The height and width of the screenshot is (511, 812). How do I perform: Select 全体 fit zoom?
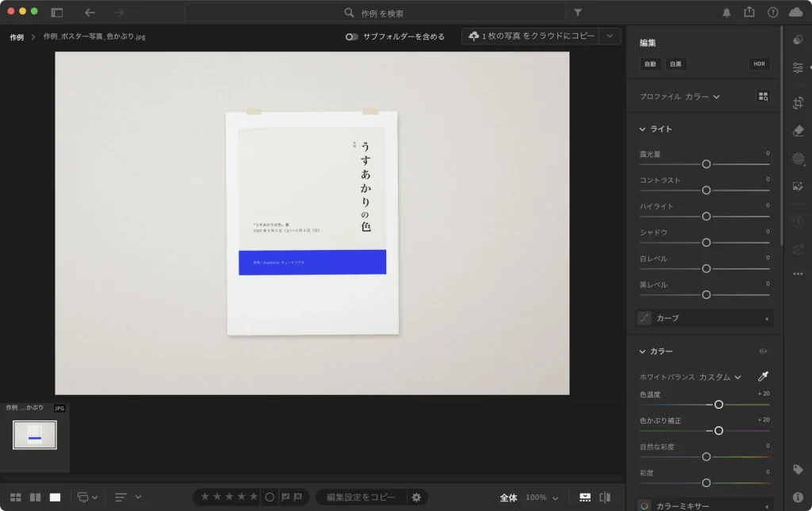[508, 498]
